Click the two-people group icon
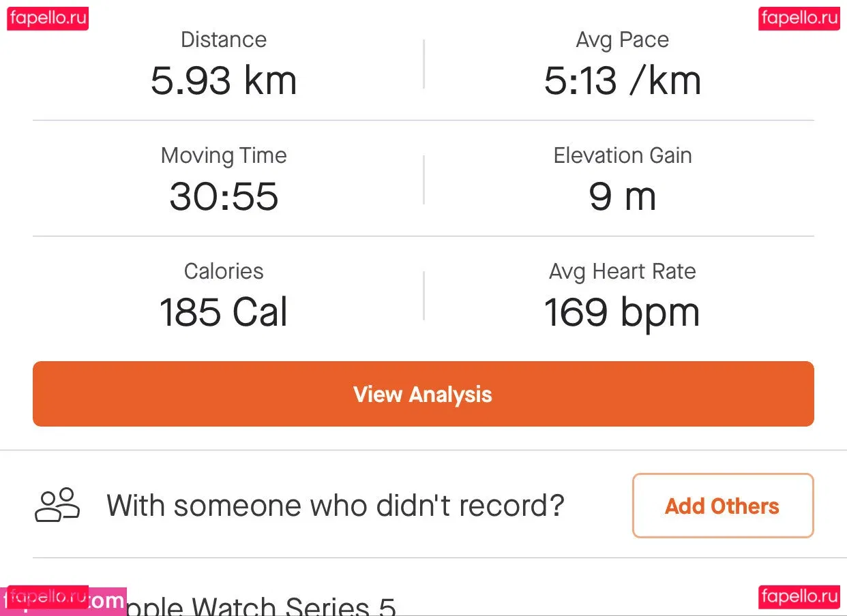 tap(57, 505)
